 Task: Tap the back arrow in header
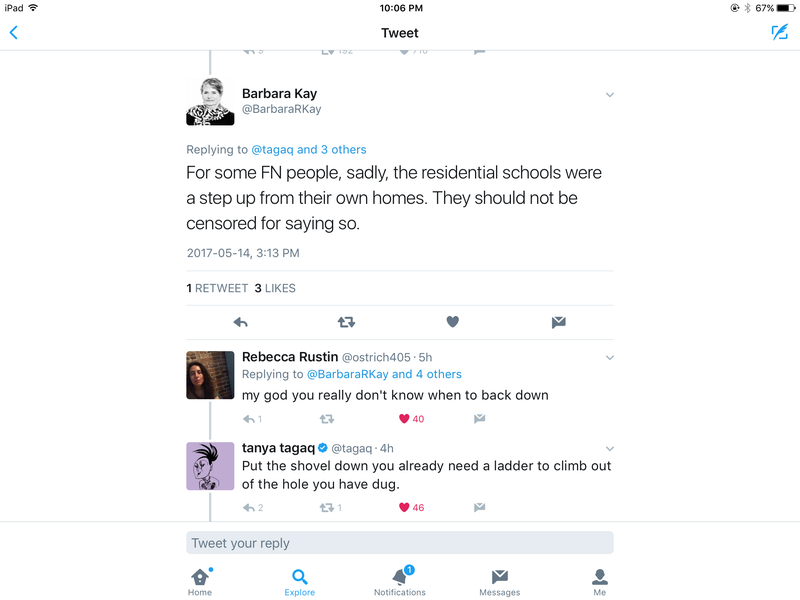tap(14, 33)
